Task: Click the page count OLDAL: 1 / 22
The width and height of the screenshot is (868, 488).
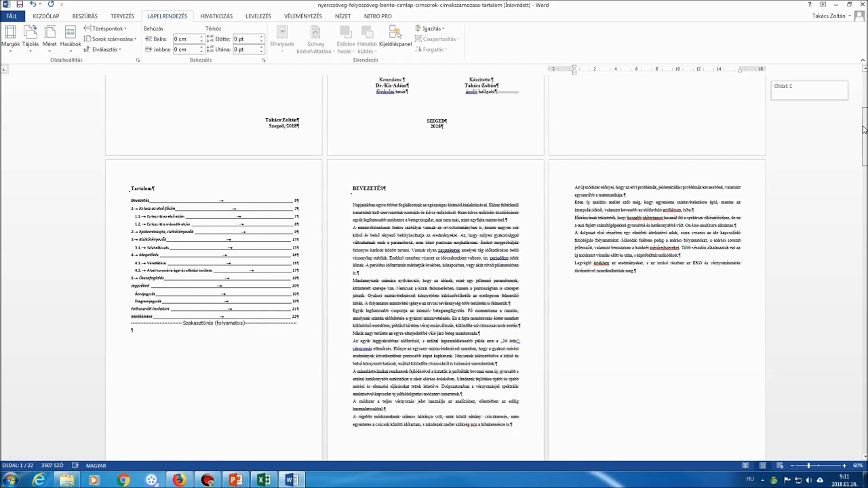Action: click(x=18, y=466)
